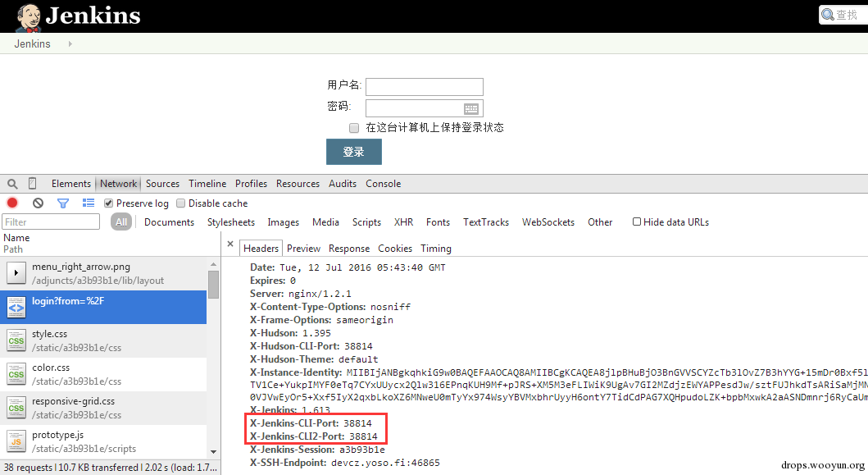Stop recording network log red button
The image size is (868, 475).
coord(12,203)
